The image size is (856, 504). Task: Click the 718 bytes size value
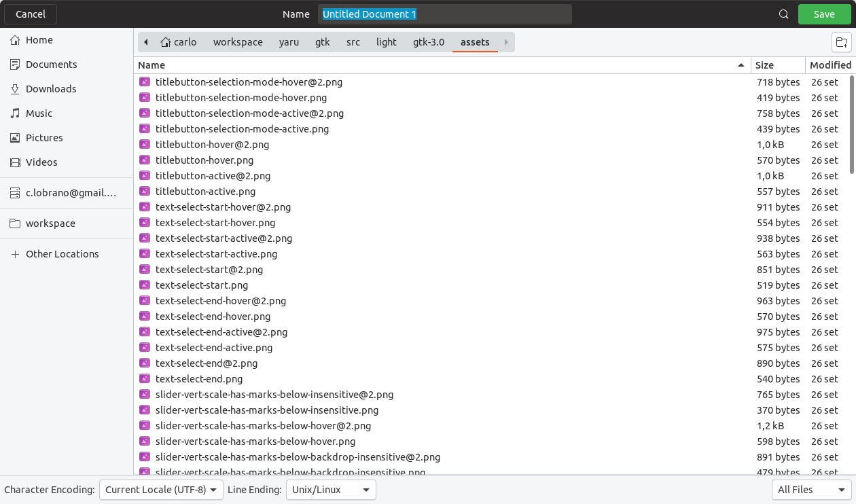[778, 82]
